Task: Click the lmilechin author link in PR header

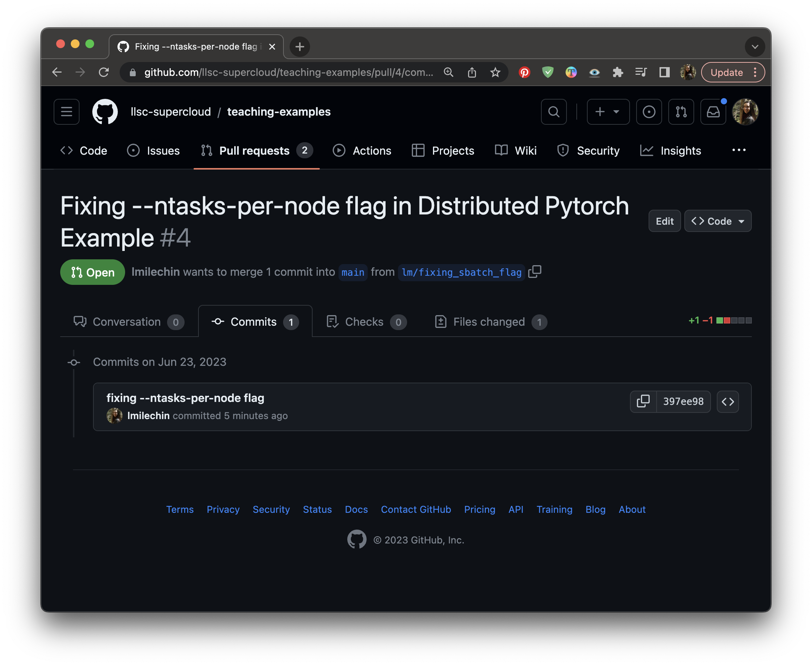Action: point(155,272)
